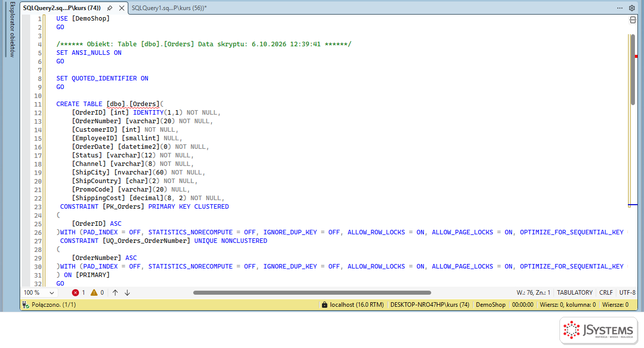This screenshot has width=644, height=348.
Task: Click the 00:00:00 elapsed time entry
Action: 522,304
